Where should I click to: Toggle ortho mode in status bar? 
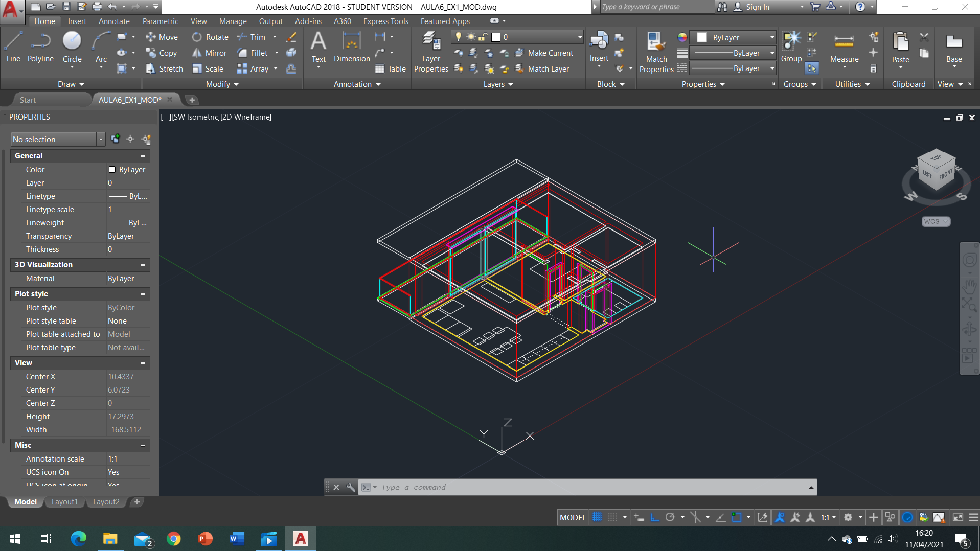coord(655,517)
